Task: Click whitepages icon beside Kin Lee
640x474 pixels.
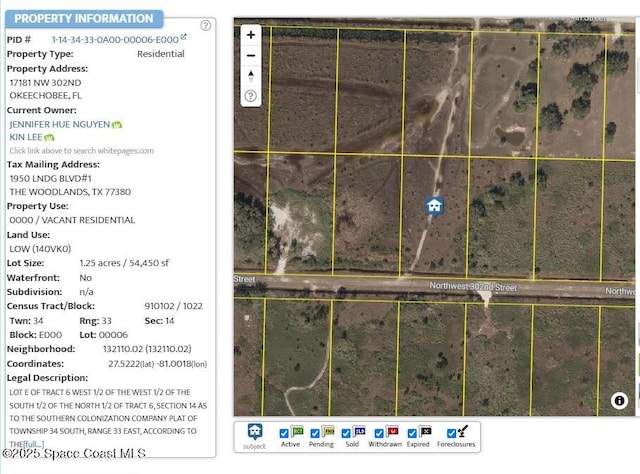Action: point(49,138)
